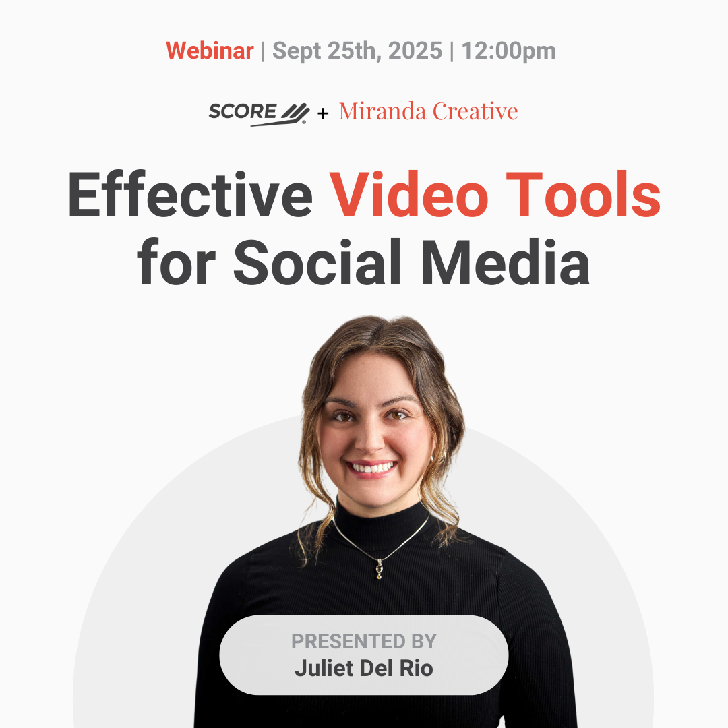Click the red Webinar label
This screenshot has width=728, height=728.
pos(210,51)
